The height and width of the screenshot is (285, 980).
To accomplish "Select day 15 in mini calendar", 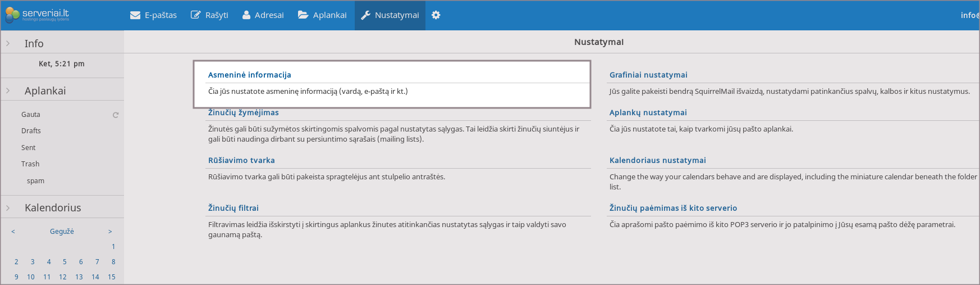I will (112, 277).
